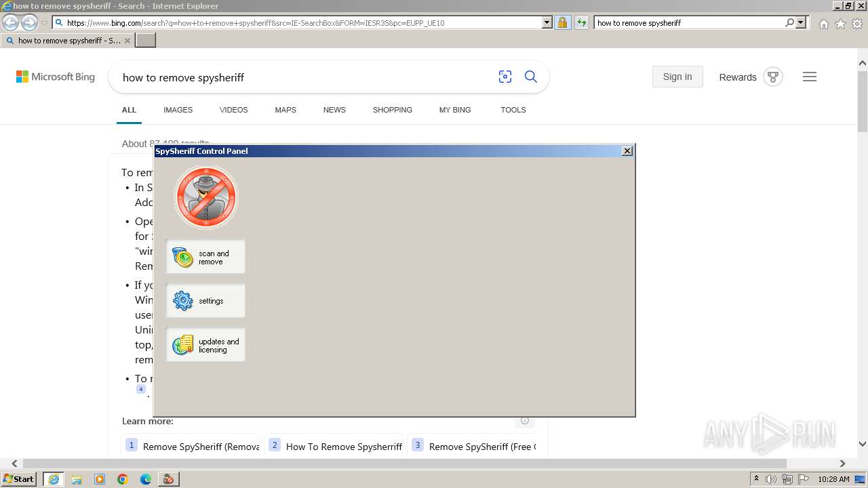
Task: Open Bing hamburger menu
Action: point(810,77)
